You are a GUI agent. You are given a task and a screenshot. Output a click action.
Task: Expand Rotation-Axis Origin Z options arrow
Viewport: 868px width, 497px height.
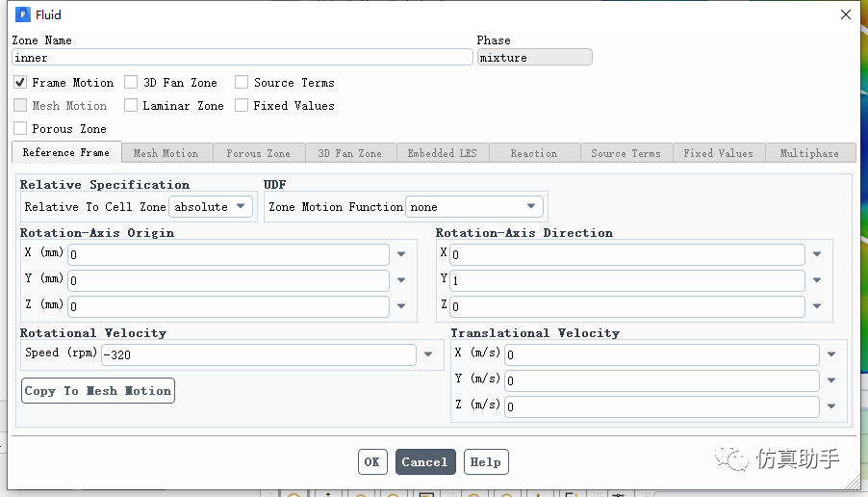[401, 306]
